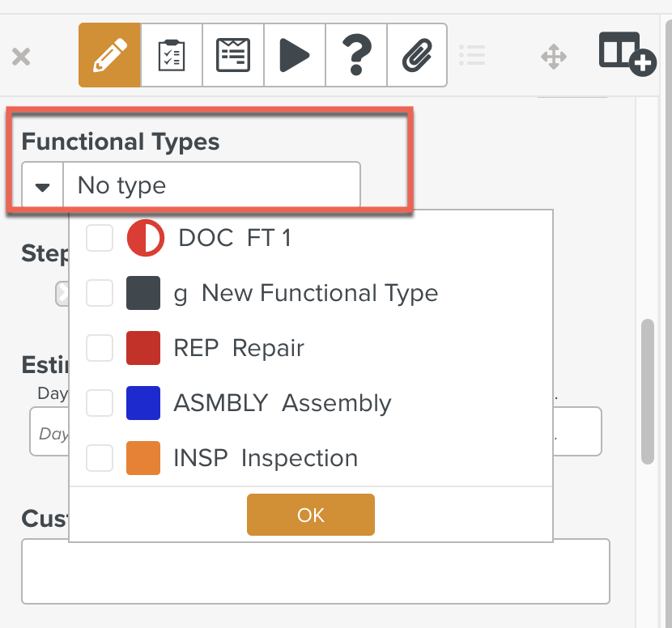Enable the REP Repair checkbox
The width and height of the screenshot is (672, 628).
(100, 347)
